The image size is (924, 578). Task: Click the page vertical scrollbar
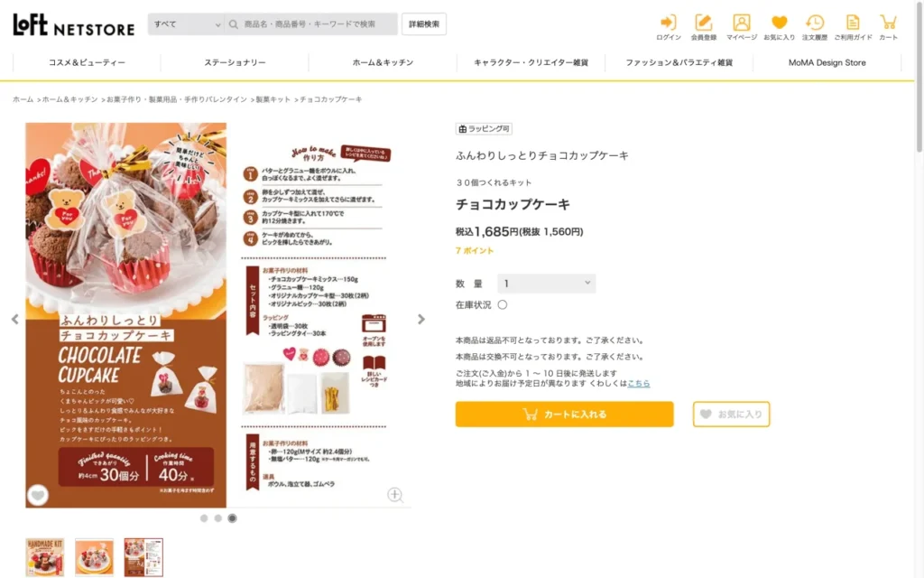(x=919, y=77)
